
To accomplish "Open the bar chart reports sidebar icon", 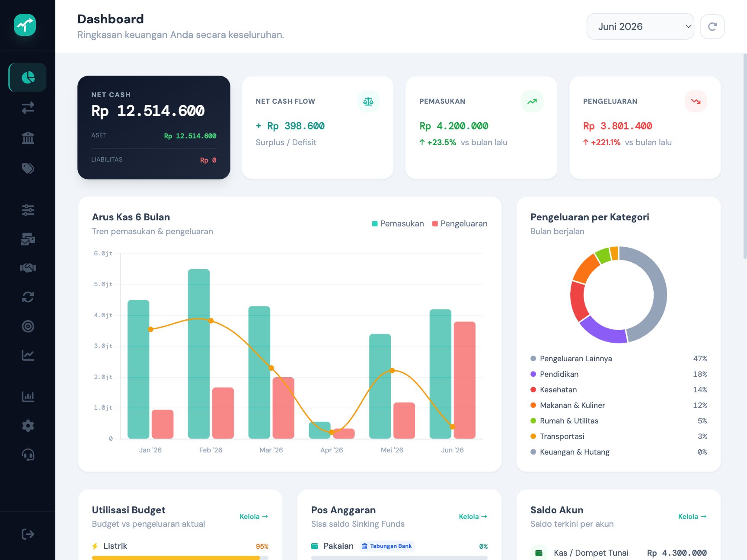I will pos(28,397).
